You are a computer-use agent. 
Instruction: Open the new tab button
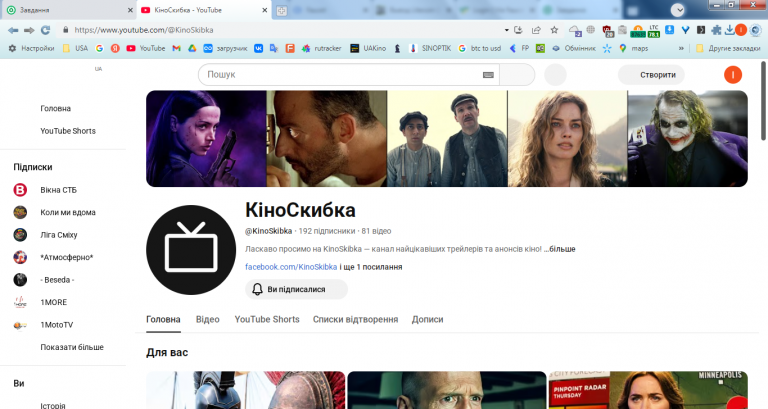click(282, 10)
